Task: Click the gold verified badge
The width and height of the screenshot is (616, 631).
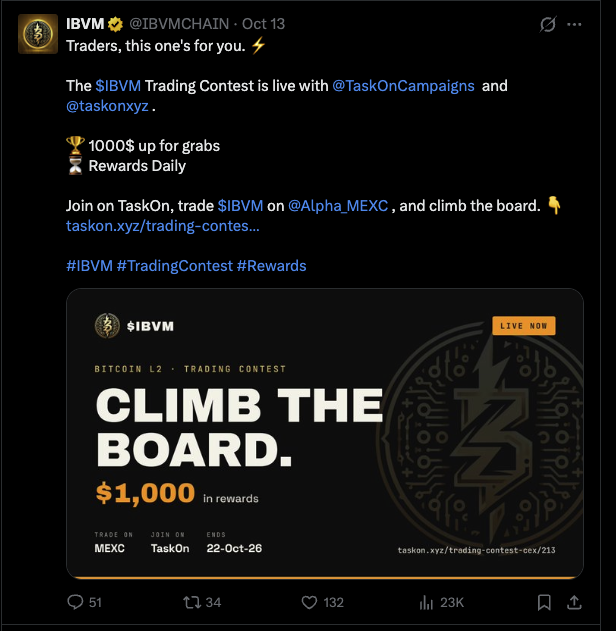Action: point(115,25)
